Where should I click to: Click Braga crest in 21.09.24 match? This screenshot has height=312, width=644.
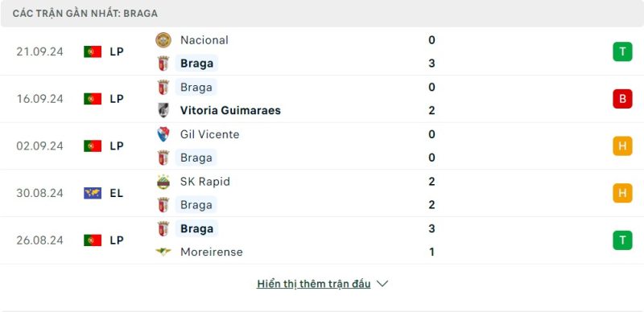coord(163,64)
